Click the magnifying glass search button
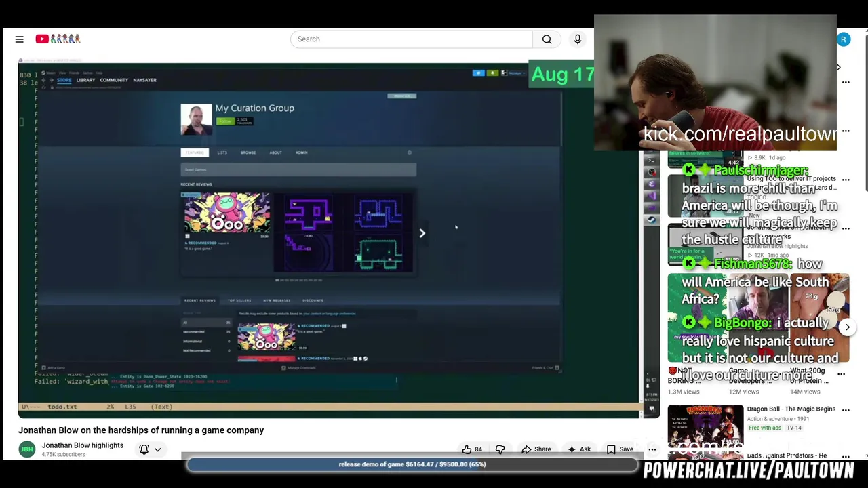Screen dimensions: 868x488 (x=547, y=39)
